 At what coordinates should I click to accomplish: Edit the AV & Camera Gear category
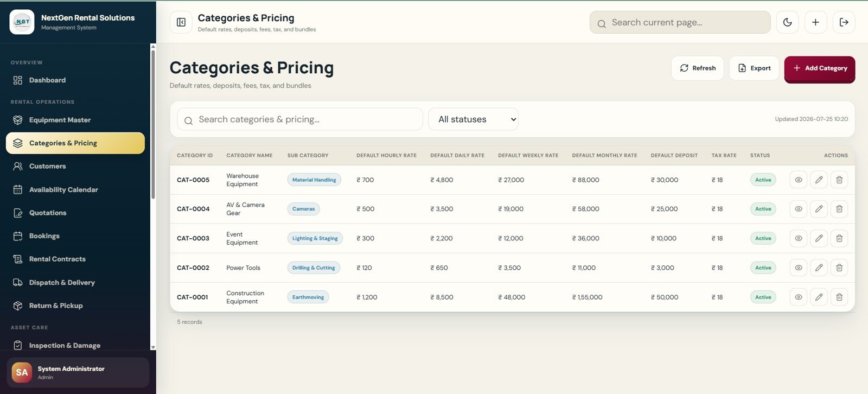click(819, 209)
